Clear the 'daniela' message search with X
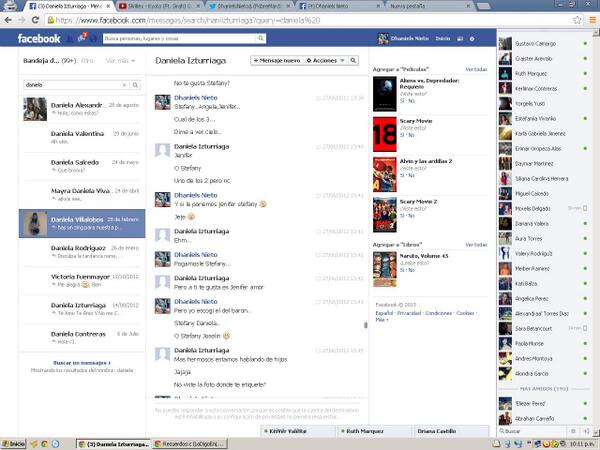The height and width of the screenshot is (450, 600). point(124,85)
